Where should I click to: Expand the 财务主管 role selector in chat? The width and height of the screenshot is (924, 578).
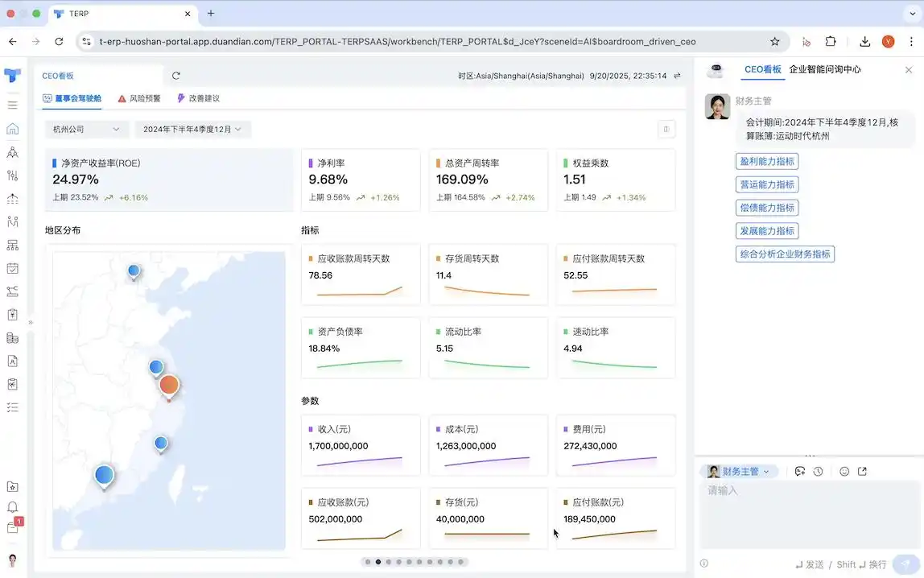pos(739,472)
